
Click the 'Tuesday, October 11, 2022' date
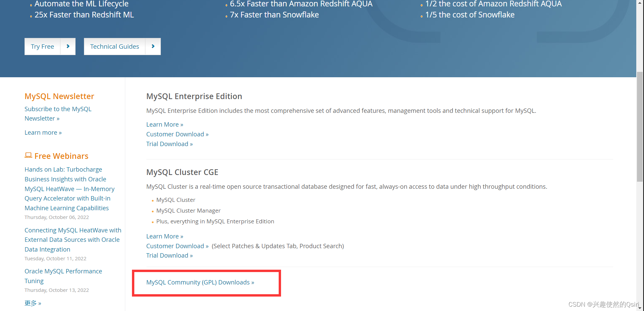[55, 259]
